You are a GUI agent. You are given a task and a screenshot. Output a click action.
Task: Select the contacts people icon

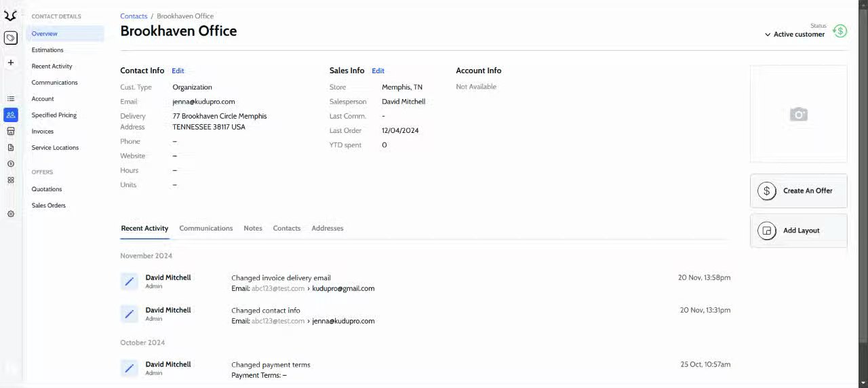(10, 115)
